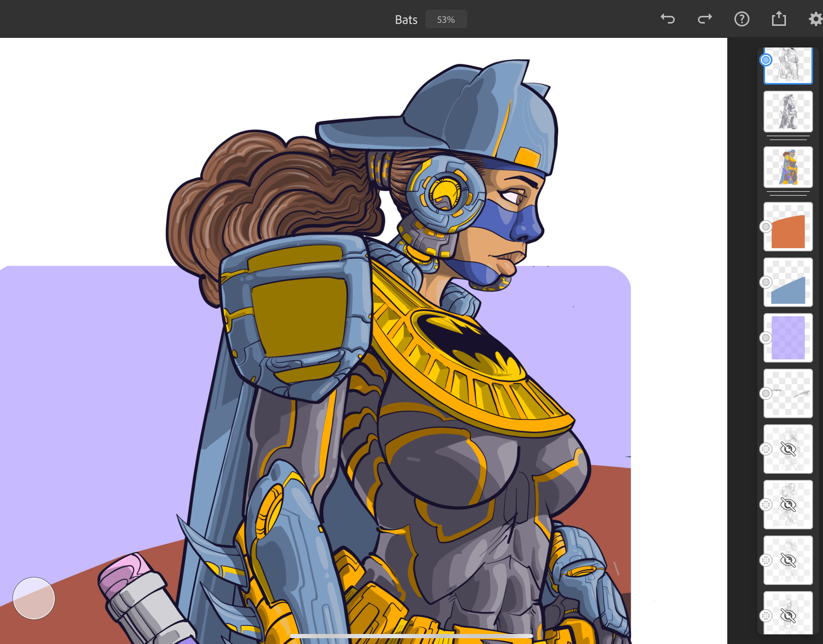Open the share/export icon

pos(779,19)
